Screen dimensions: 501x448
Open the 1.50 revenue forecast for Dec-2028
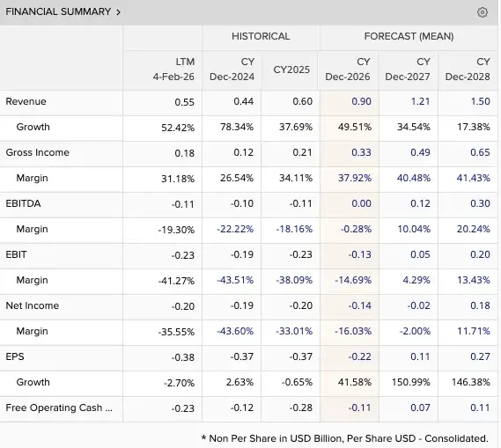[480, 101]
